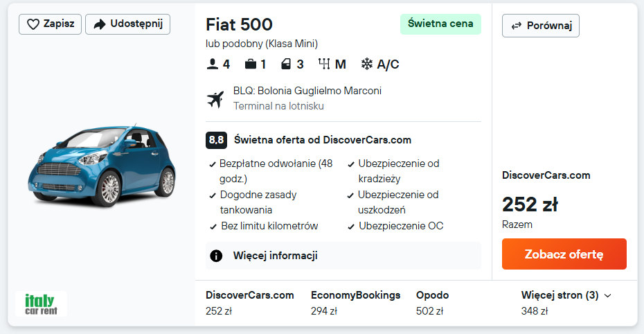Click the 'Ubezpieczenie OC' feature

tap(401, 226)
